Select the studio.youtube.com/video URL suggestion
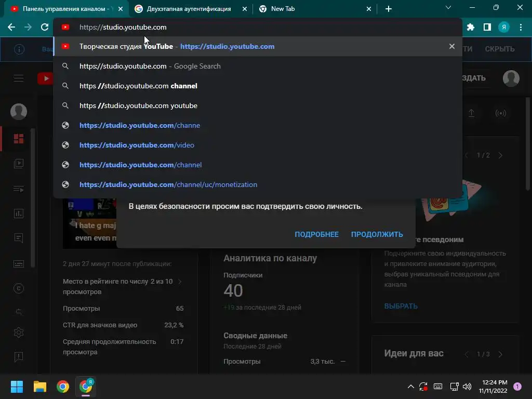The width and height of the screenshot is (532, 399). point(258,145)
